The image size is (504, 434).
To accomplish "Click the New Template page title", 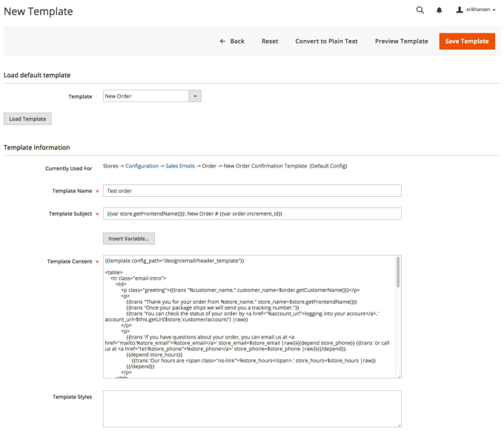I will pos(39,12).
